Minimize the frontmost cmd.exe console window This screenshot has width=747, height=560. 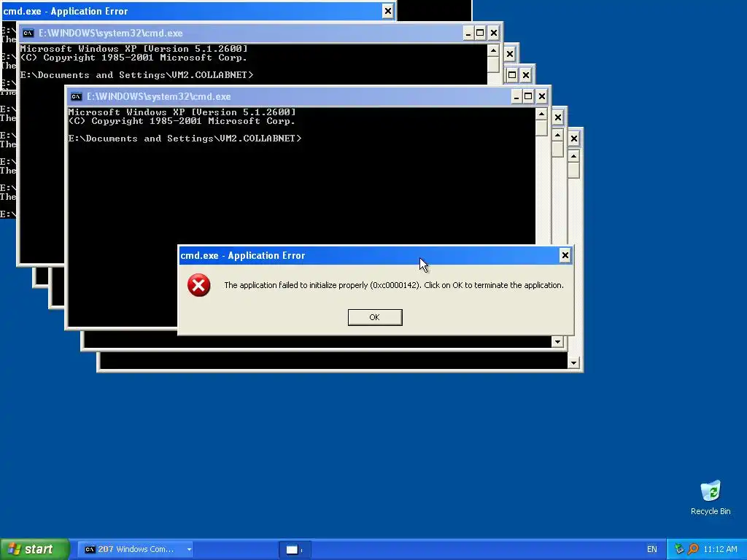coord(516,97)
